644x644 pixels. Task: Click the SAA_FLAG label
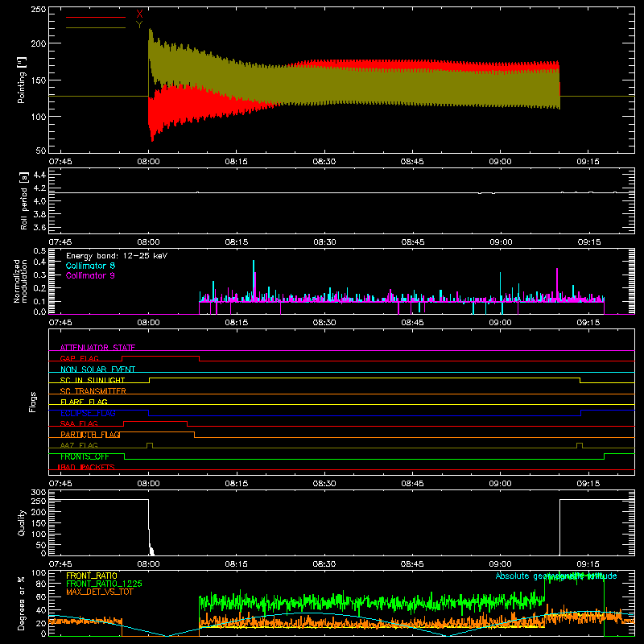(x=79, y=423)
